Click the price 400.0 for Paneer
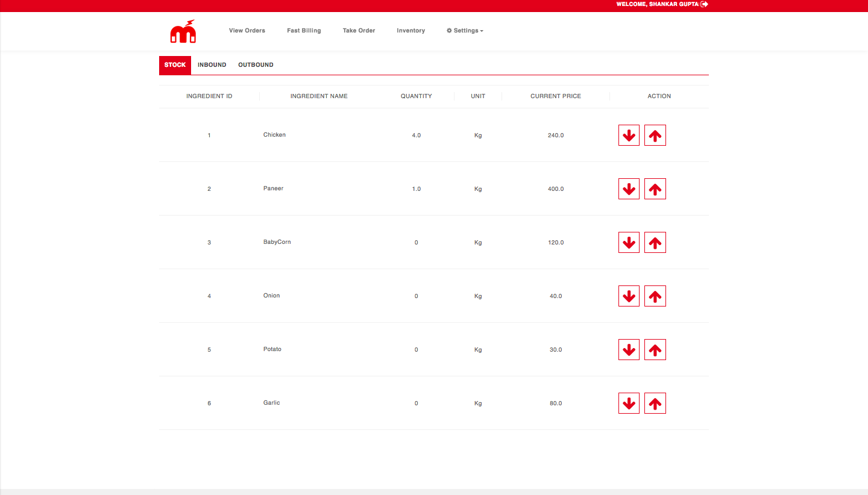868x495 pixels. pos(556,189)
